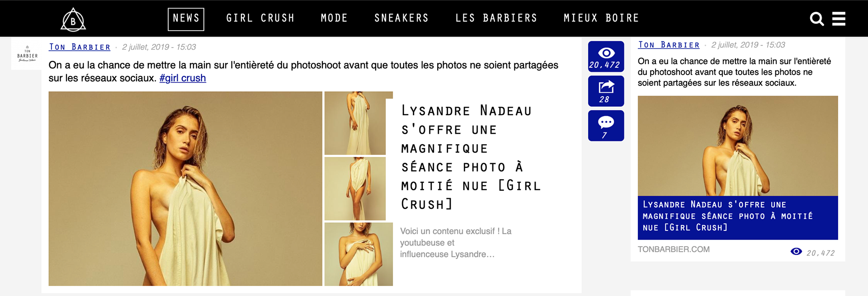Open the SNEAKERS menu section
Image resolution: width=868 pixels, height=296 pixels.
pyautogui.click(x=401, y=18)
